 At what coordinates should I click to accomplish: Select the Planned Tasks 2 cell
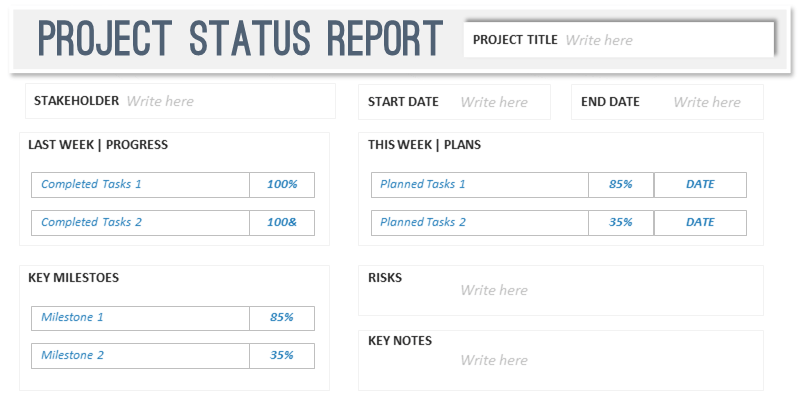coord(480,223)
